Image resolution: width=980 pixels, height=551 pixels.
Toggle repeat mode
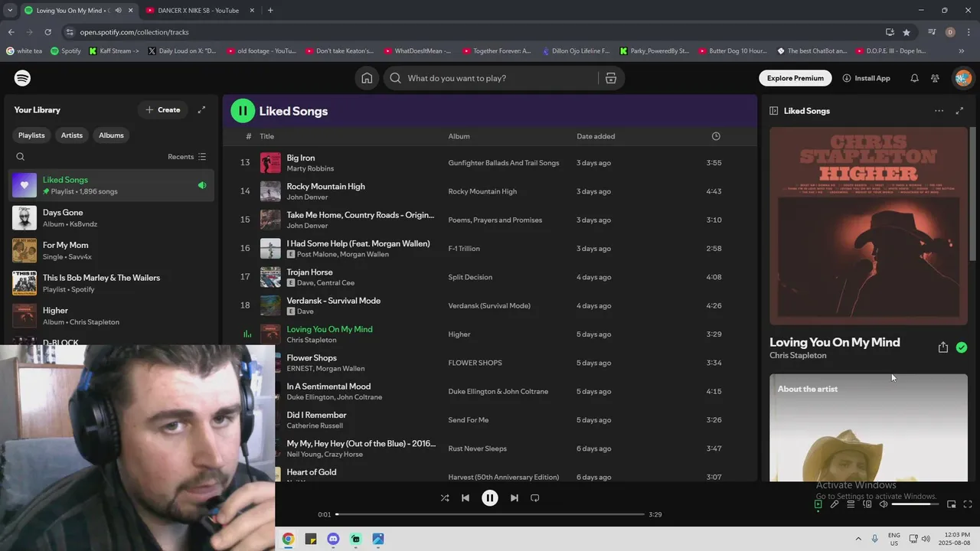[x=535, y=498]
